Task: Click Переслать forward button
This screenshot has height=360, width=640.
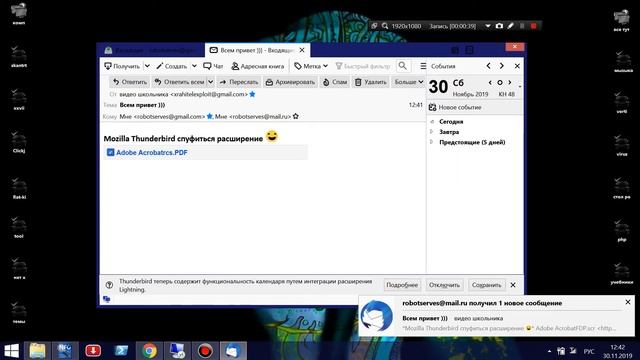Action: (x=239, y=82)
